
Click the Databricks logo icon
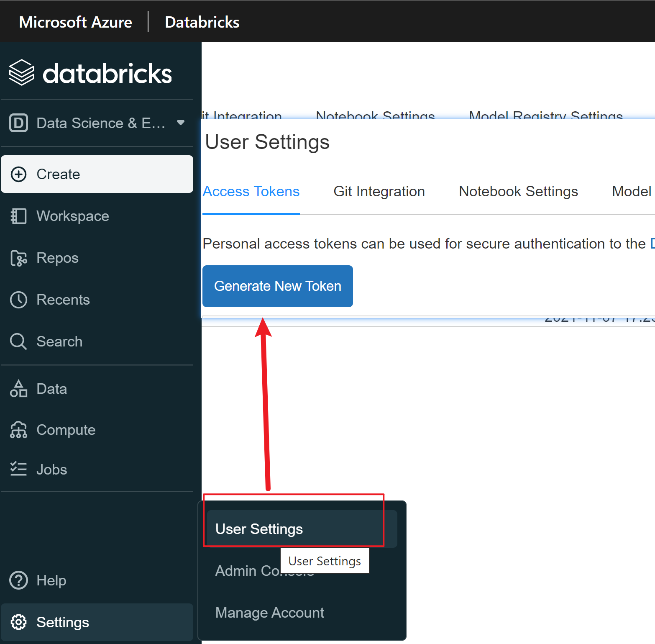coord(22,72)
